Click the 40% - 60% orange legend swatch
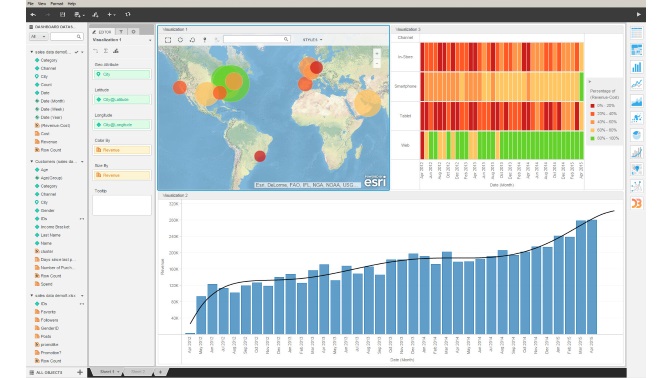Viewport: 672px width, 378px height. (x=593, y=122)
